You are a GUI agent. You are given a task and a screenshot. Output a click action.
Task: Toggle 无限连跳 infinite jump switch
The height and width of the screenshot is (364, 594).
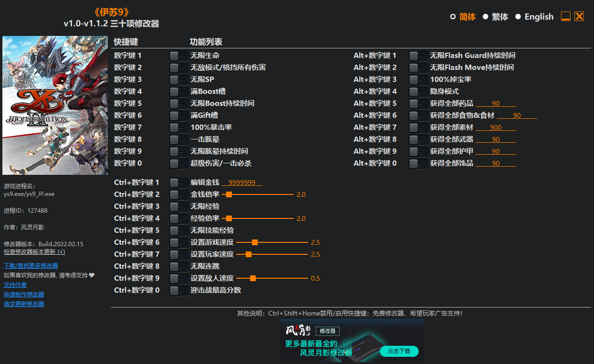tap(178, 267)
